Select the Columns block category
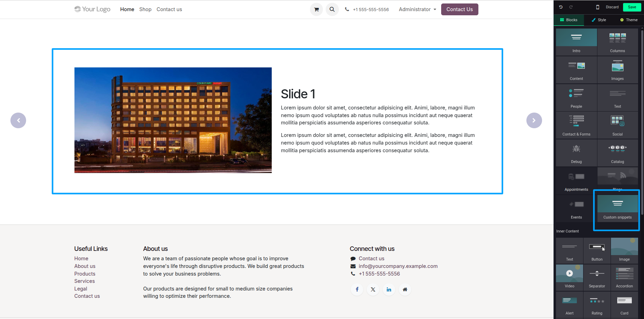Screen dimensions: 644x319 [618, 42]
